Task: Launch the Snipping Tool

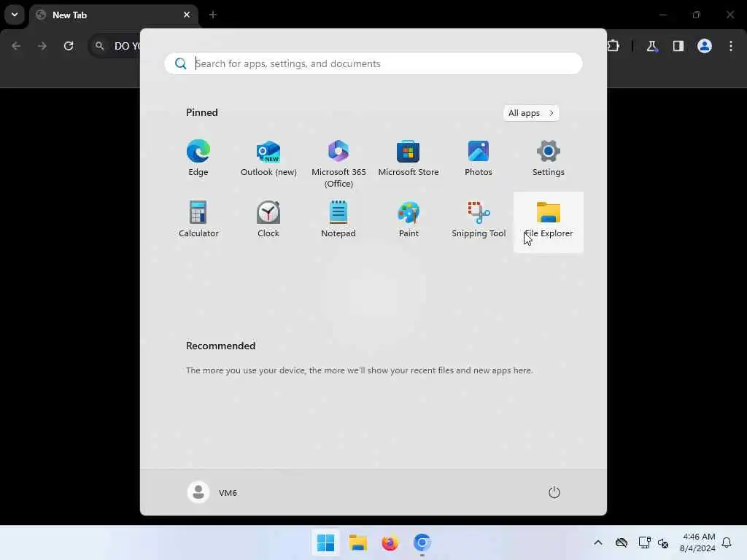Action: [x=479, y=219]
